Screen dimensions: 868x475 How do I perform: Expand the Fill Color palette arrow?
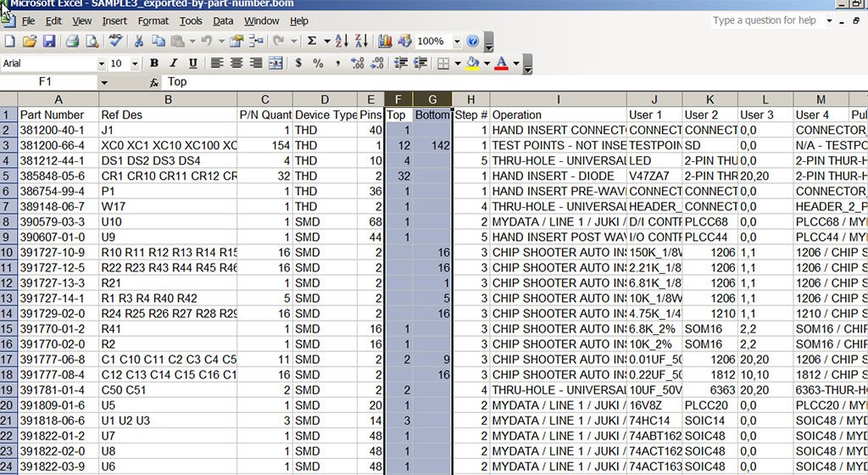click(487, 63)
